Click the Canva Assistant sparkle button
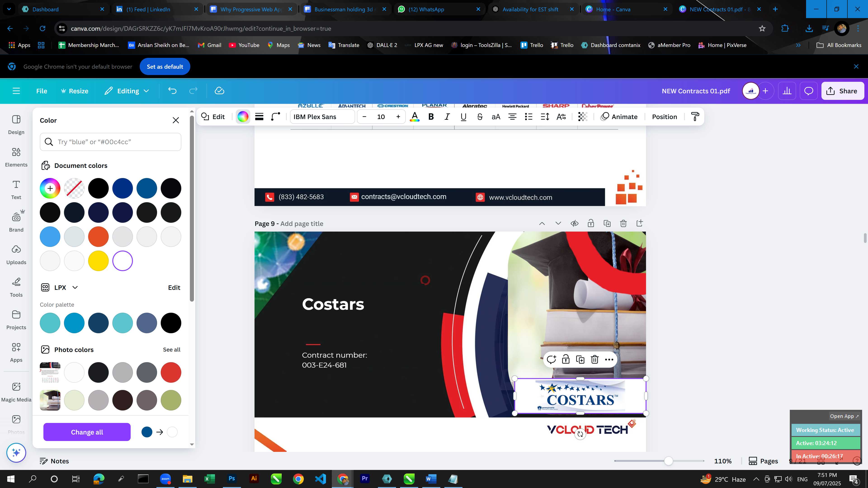Image resolution: width=868 pixels, height=488 pixels. pos(16,452)
